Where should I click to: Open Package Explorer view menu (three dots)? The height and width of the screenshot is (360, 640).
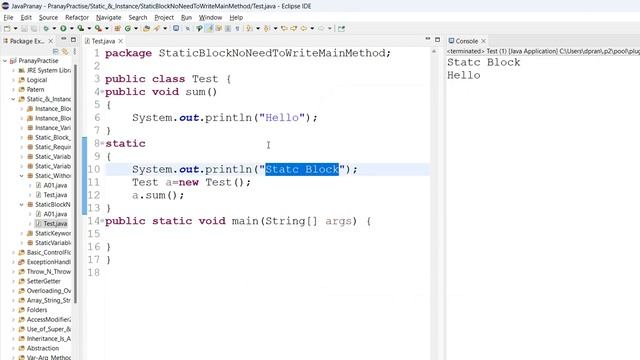tap(75, 51)
